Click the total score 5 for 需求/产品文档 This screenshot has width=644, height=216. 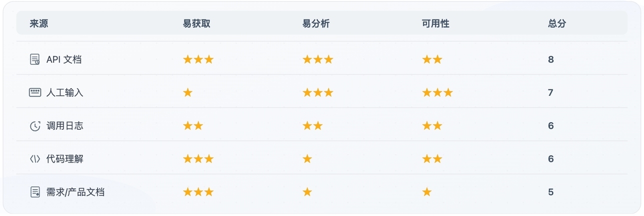551,192
